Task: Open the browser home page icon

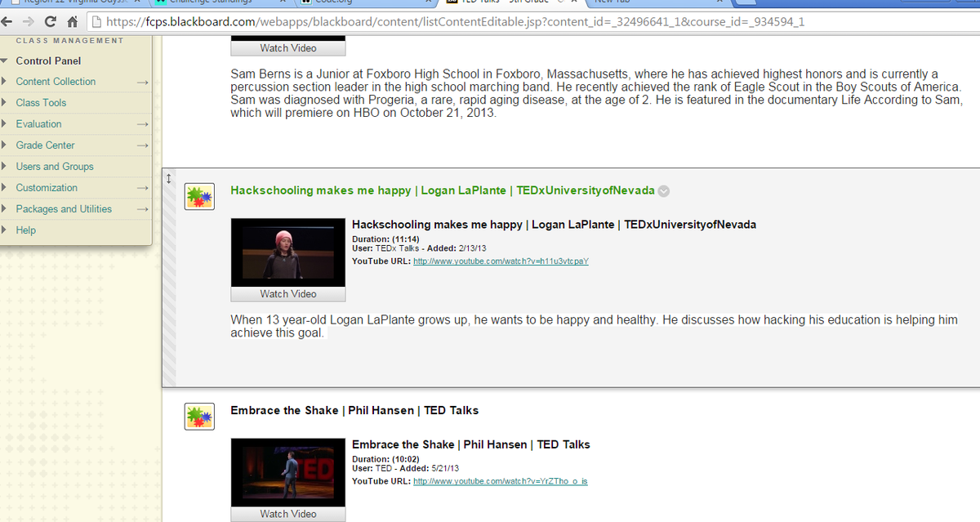Action: [x=73, y=22]
